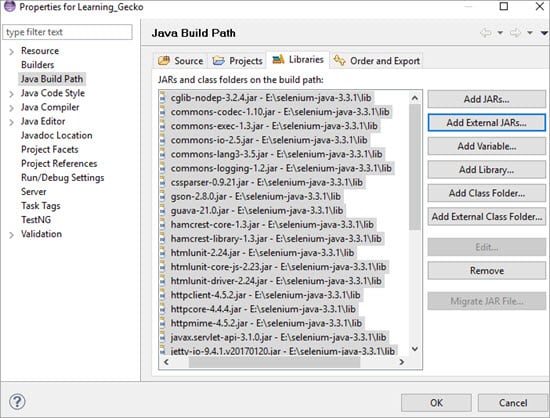The width and height of the screenshot is (550, 418).
Task: Select Server in the properties tree
Action: pyautogui.click(x=34, y=192)
